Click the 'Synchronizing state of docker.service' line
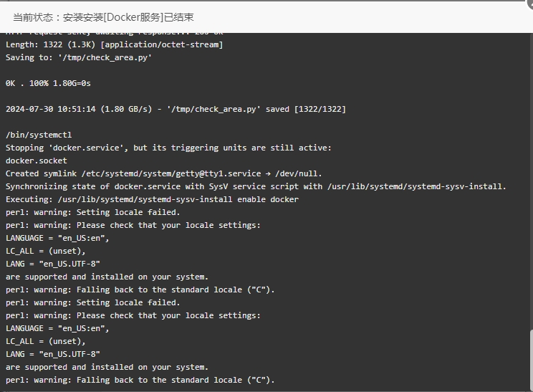The width and height of the screenshot is (533, 392). [x=256, y=186]
